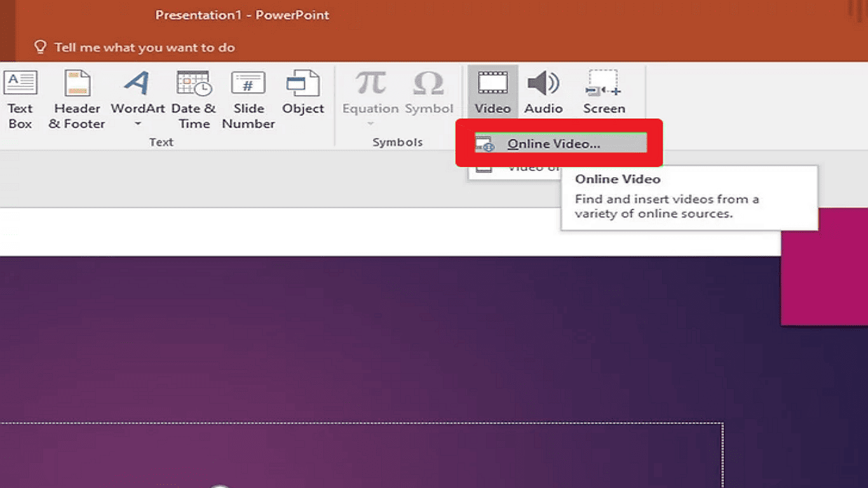
Task: Insert Date & Time
Action: (x=194, y=99)
